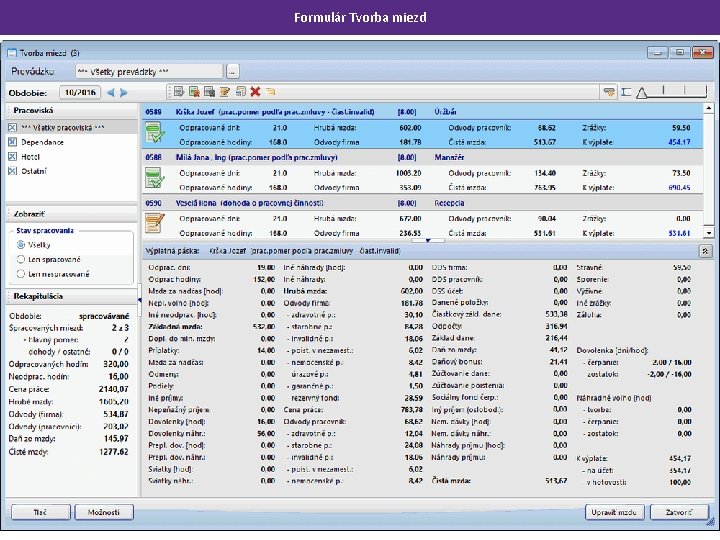This screenshot has width=720, height=540.
Task: Click the toolbar copy documents icon before the red X
Action: 240,92
